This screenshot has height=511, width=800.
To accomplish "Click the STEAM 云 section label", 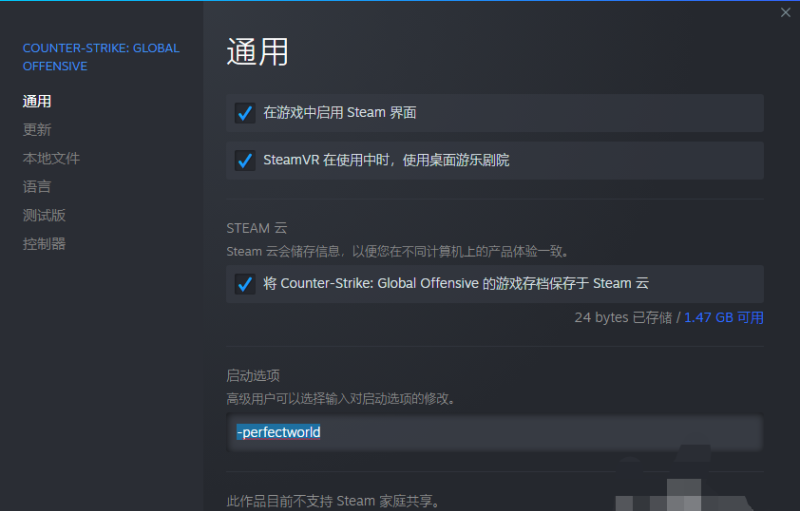I will click(257, 228).
